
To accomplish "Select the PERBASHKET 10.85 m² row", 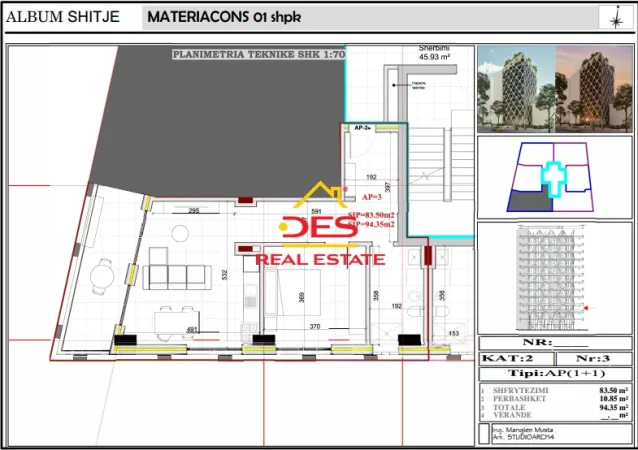I will point(555,399).
